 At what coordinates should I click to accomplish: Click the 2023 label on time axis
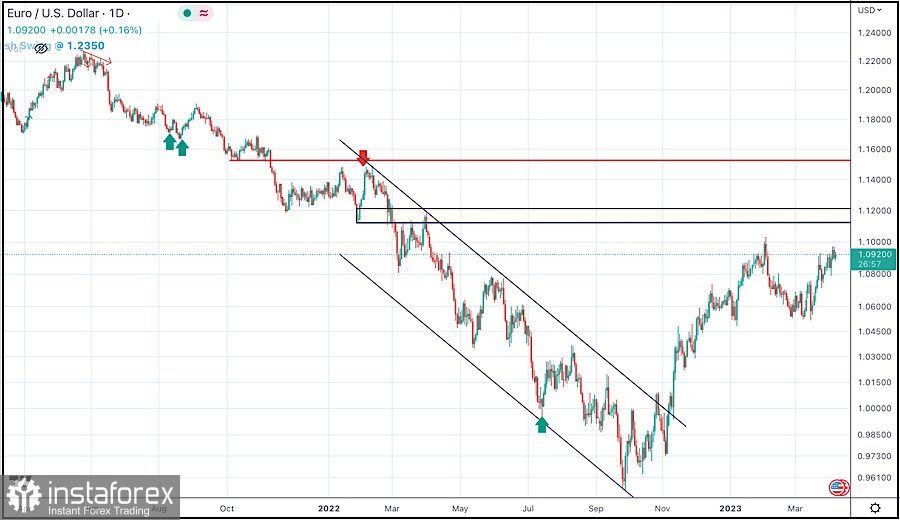[730, 509]
